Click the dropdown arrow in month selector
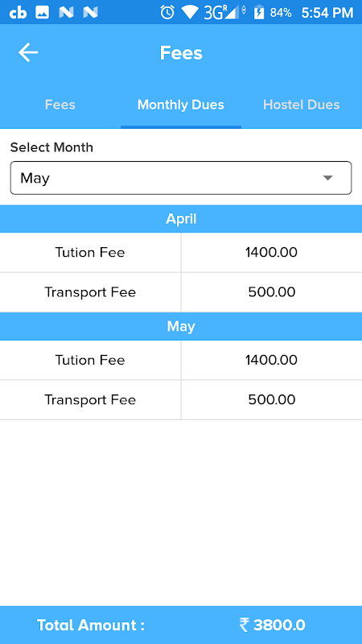The image size is (362, 644). tap(327, 178)
